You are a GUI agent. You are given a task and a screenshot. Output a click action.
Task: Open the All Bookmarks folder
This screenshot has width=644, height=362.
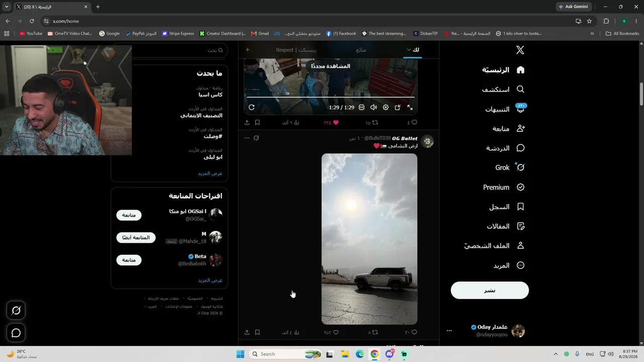(x=622, y=34)
